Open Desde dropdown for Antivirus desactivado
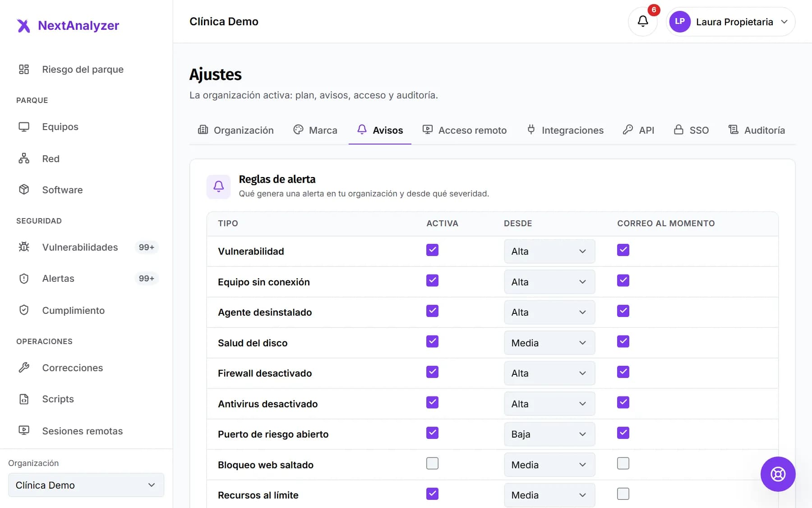The image size is (812, 508). point(549,404)
